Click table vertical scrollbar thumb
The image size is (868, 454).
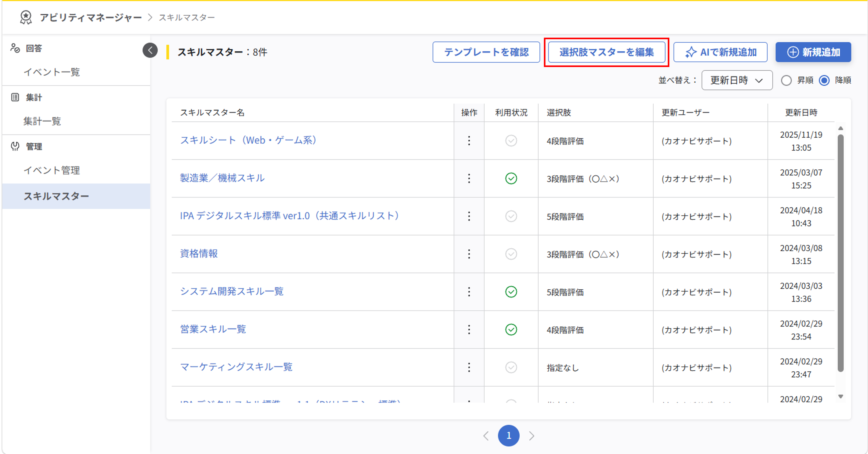pos(840,253)
